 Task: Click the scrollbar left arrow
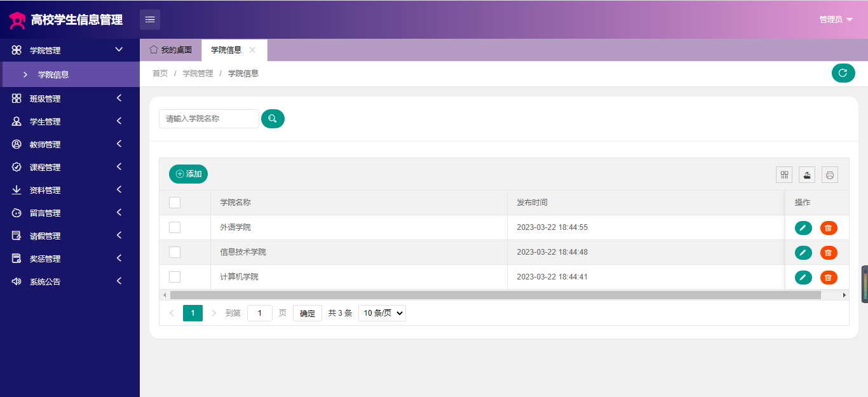click(x=165, y=295)
